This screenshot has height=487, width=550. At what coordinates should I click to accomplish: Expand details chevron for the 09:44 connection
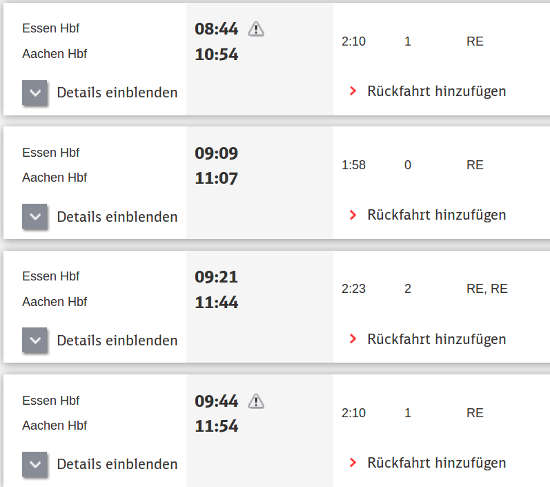point(35,465)
